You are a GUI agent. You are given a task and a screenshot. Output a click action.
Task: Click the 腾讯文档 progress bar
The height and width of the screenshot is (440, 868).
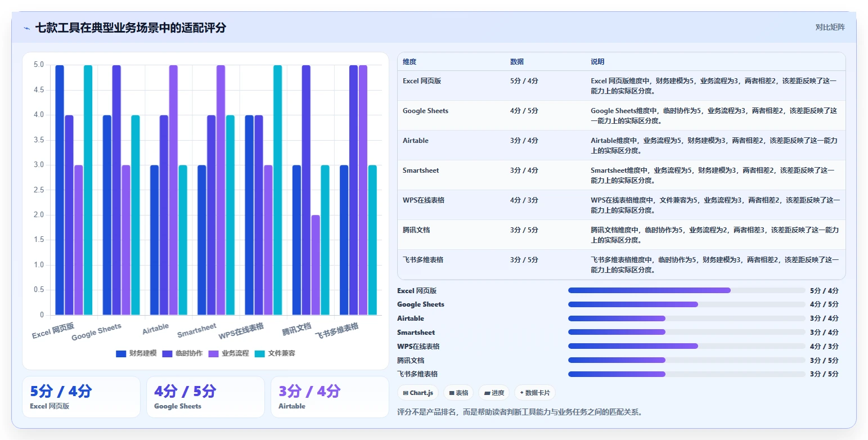687,360
